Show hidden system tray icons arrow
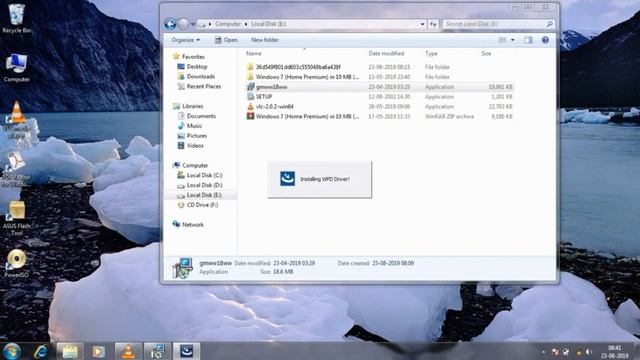The height and width of the screenshot is (360, 640). pos(543,352)
